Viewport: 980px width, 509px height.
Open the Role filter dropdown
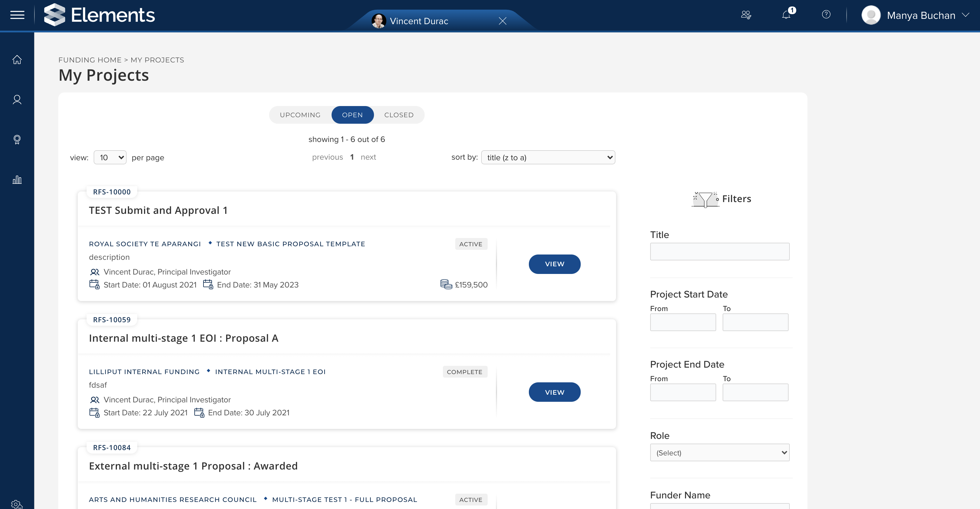pyautogui.click(x=719, y=453)
